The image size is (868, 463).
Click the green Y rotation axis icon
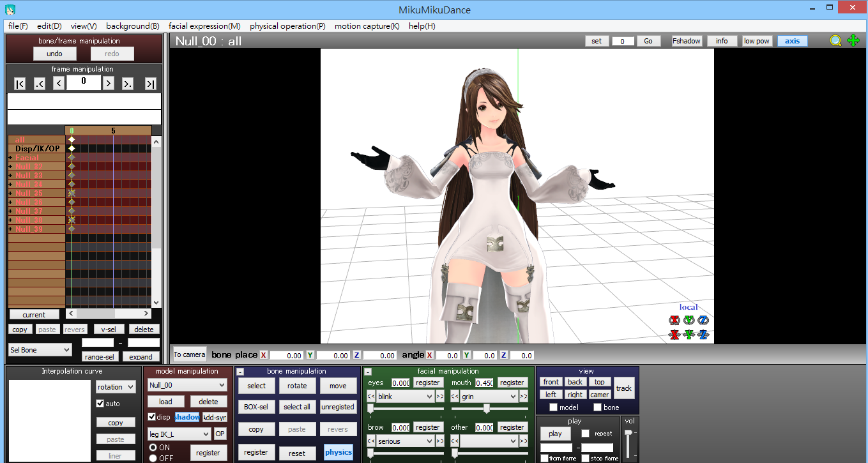(689, 320)
